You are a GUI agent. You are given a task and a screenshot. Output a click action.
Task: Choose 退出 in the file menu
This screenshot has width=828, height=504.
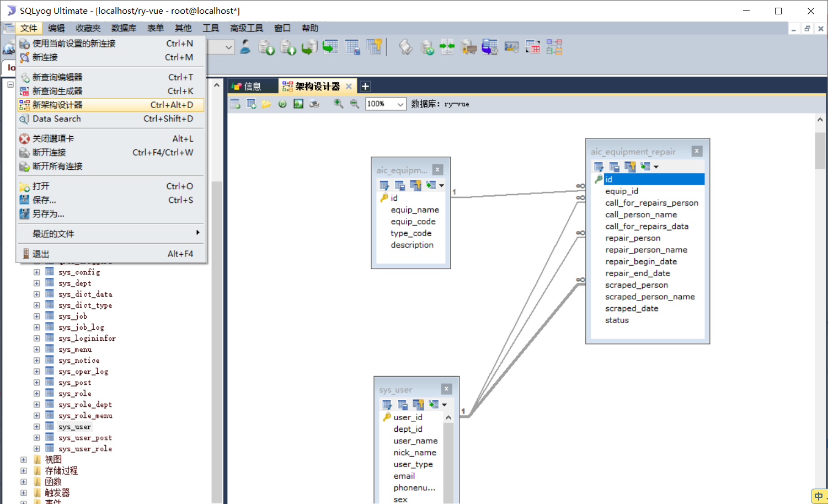111,254
